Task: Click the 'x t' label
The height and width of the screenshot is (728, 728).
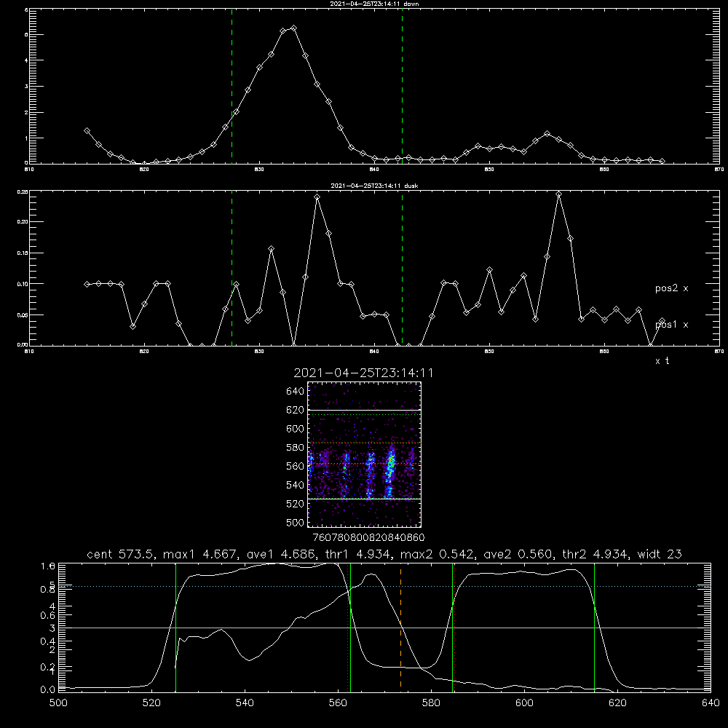Action: tap(662, 361)
